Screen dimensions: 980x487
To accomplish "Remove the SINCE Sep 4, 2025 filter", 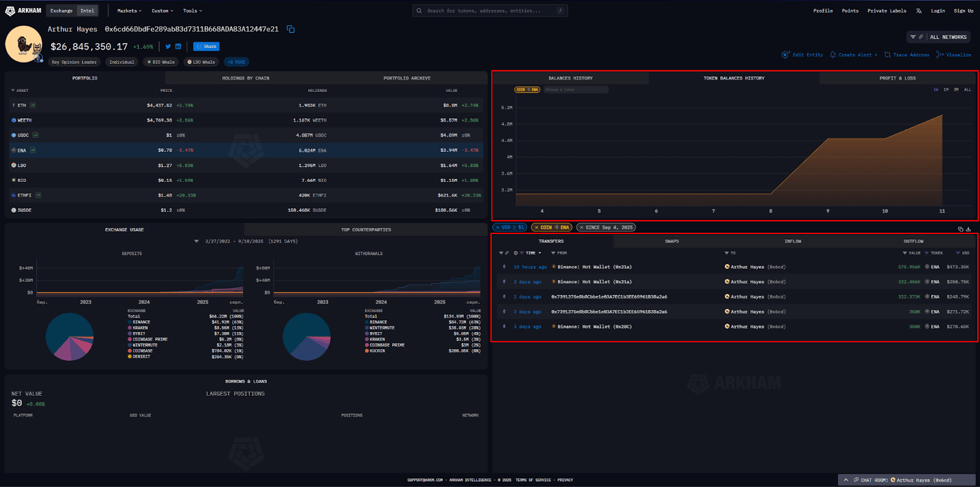I will click(581, 227).
